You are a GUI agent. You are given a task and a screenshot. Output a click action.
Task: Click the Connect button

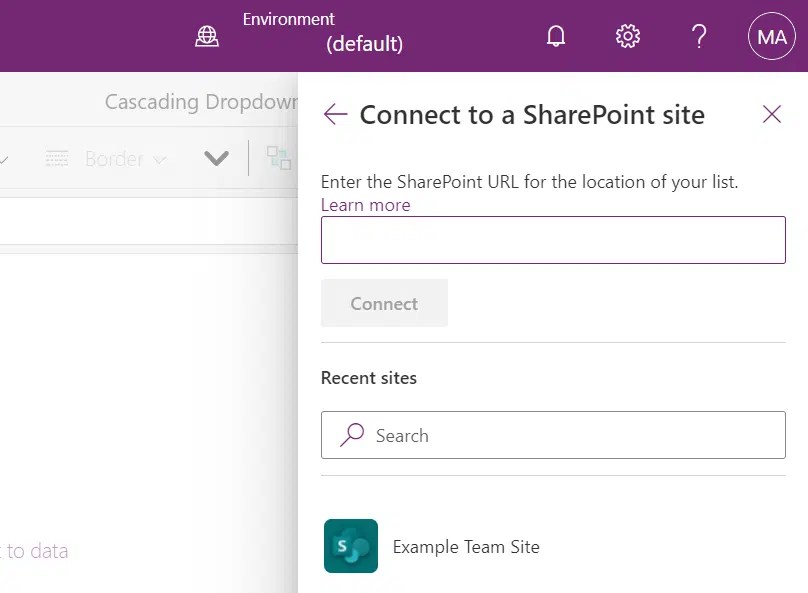click(x=384, y=303)
